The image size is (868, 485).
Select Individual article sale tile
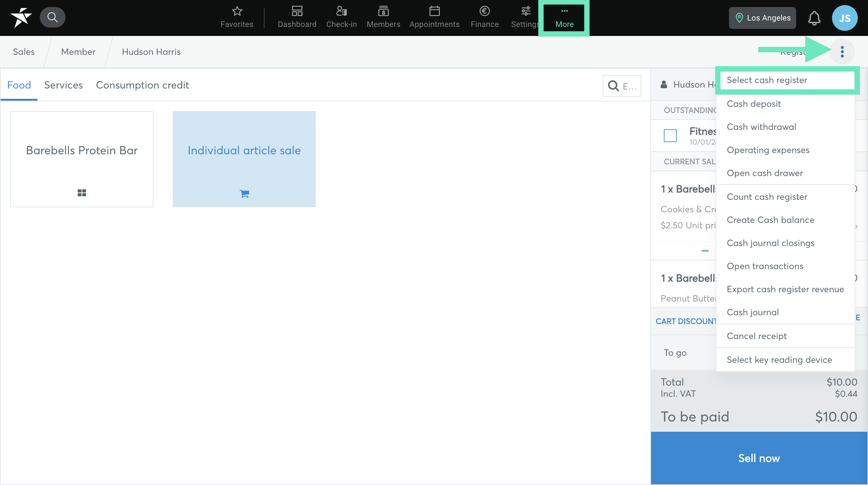coord(244,159)
